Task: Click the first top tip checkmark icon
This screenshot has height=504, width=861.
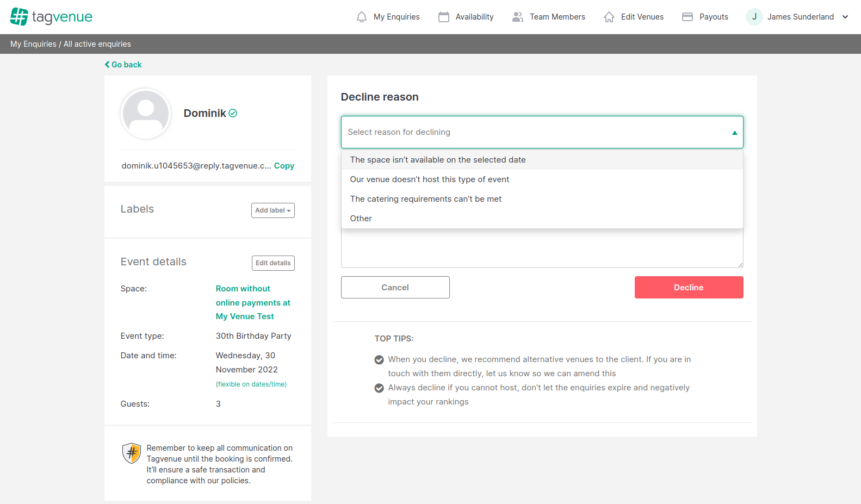Action: 379,359
